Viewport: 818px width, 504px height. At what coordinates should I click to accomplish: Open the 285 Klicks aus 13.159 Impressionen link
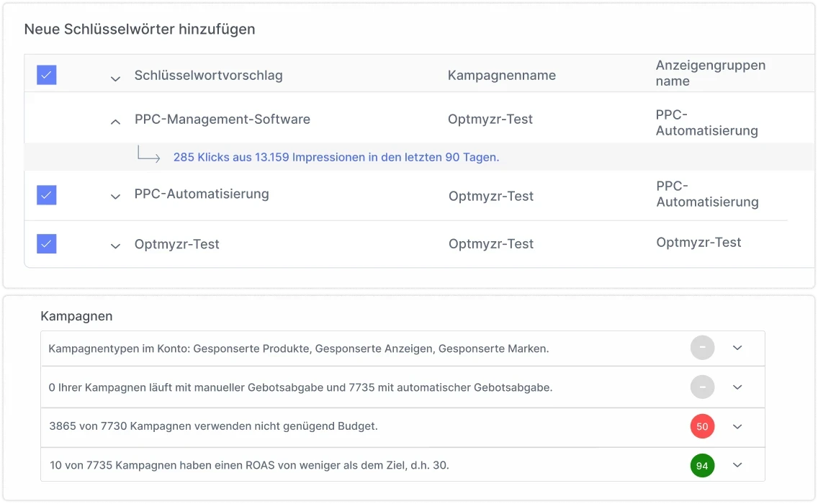(x=336, y=157)
